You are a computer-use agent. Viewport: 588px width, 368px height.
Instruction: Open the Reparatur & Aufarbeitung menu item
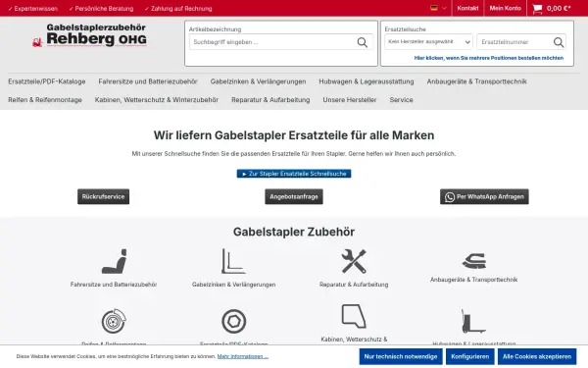coord(270,100)
